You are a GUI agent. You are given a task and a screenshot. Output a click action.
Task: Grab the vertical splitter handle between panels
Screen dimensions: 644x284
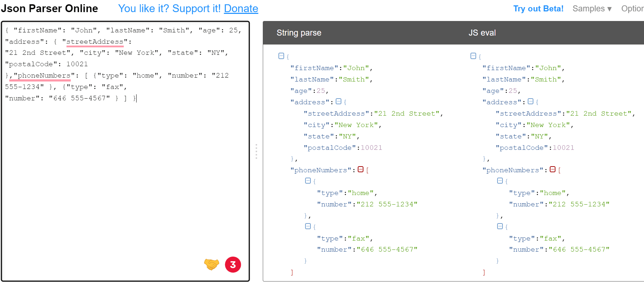[x=256, y=151]
